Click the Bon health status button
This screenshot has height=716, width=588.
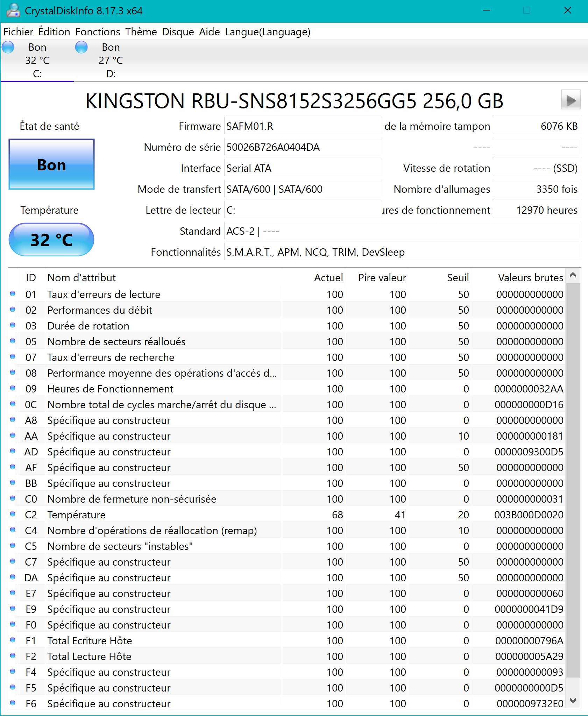point(52,165)
